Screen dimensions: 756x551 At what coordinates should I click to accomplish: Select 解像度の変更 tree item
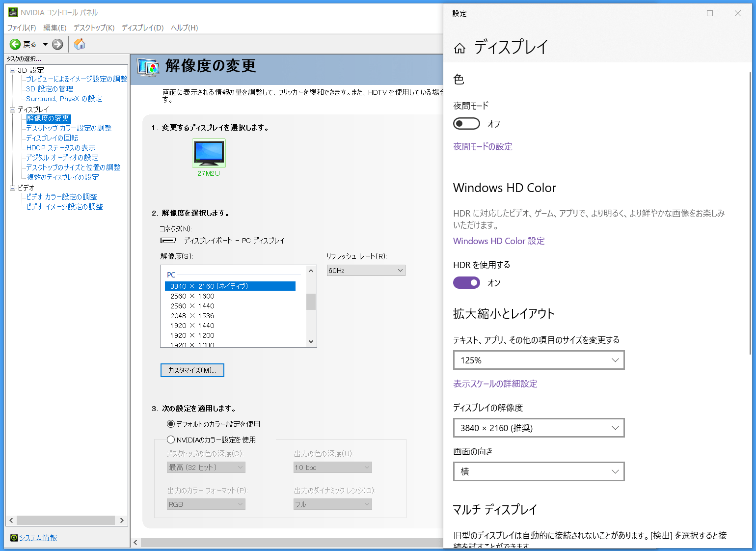(48, 118)
